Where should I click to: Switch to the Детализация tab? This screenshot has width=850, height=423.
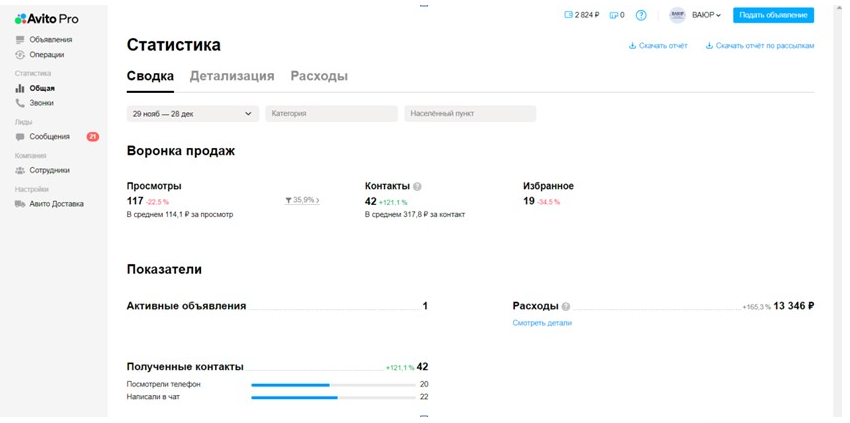pyautogui.click(x=232, y=76)
